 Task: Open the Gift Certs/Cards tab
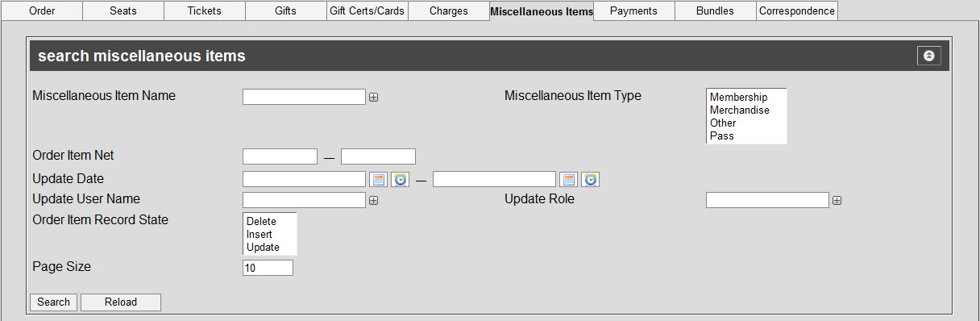[367, 11]
